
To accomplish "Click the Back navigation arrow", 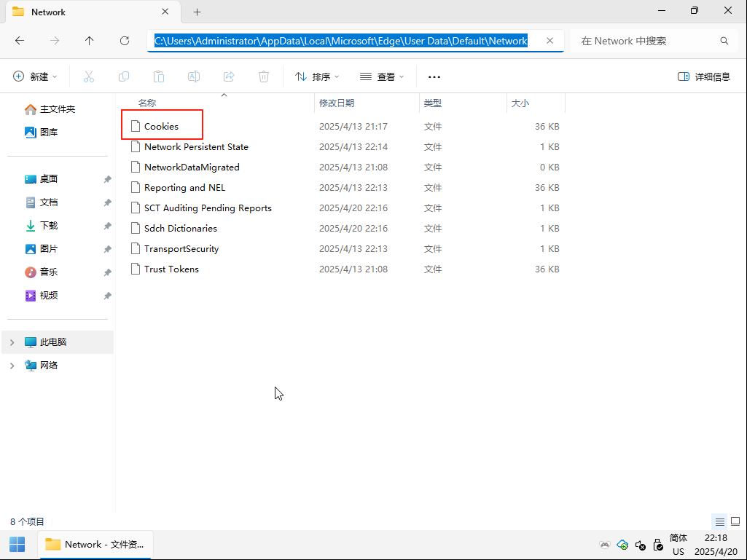I will [x=20, y=41].
